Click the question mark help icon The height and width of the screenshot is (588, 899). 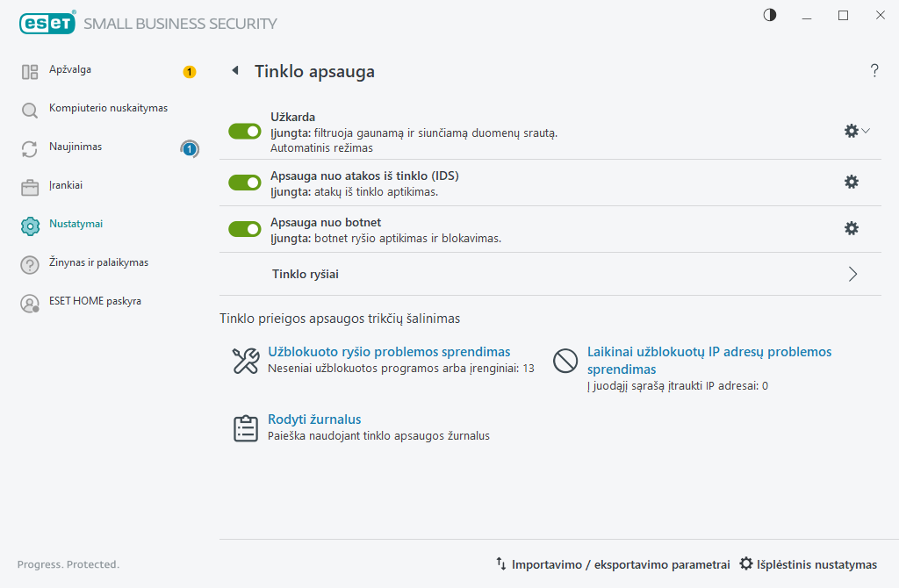tap(874, 70)
